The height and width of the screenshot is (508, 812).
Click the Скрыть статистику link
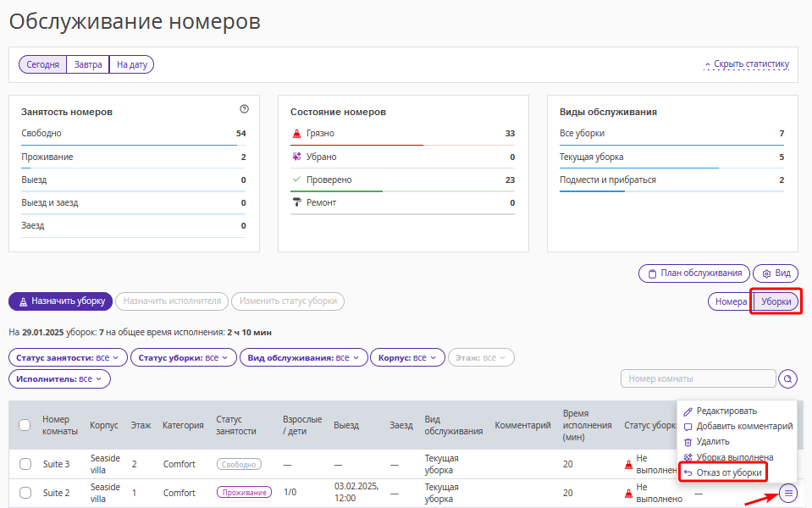[746, 64]
